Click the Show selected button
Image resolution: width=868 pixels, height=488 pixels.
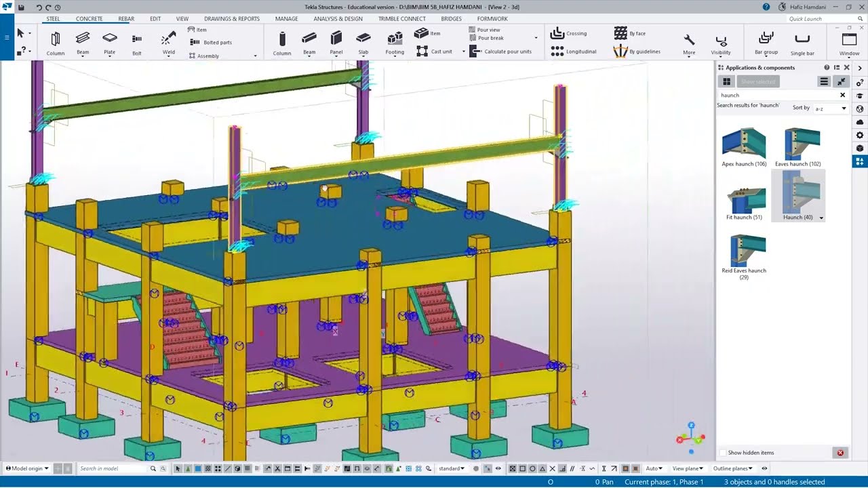point(757,81)
